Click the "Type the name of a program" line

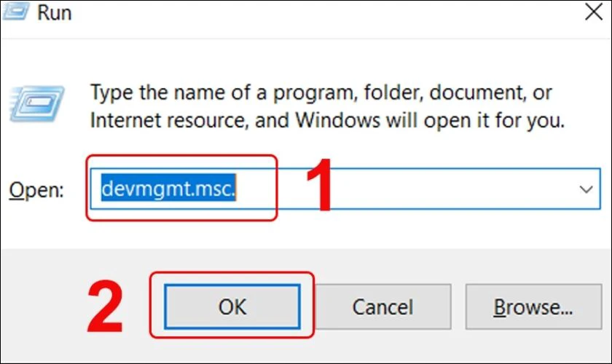pyautogui.click(x=321, y=93)
